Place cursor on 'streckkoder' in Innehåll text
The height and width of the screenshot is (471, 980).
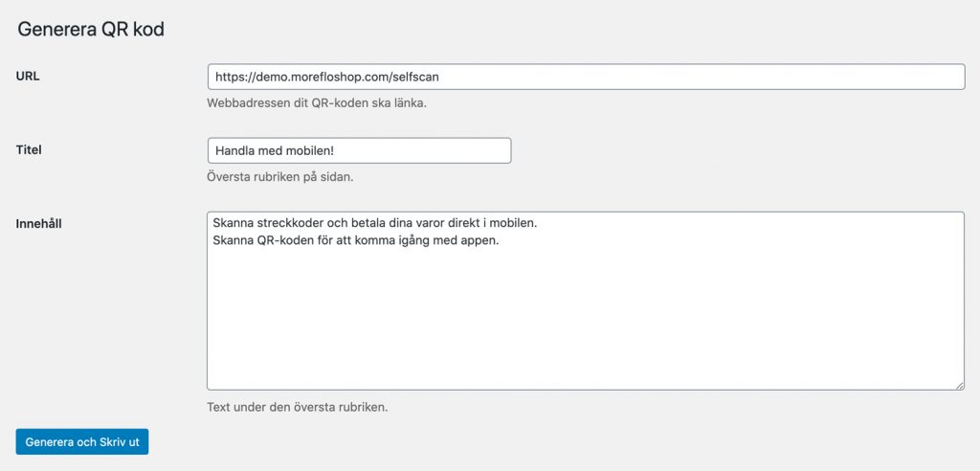pos(285,223)
